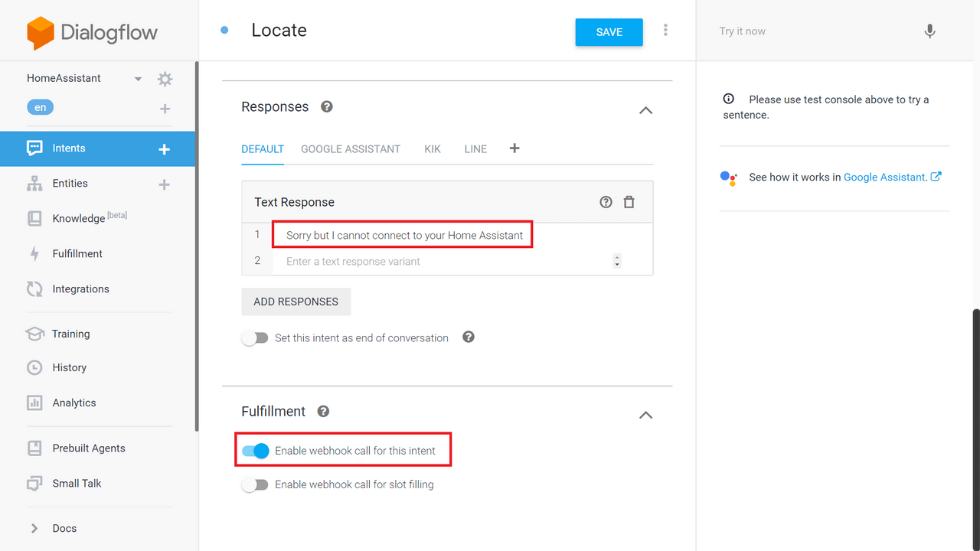980x551 pixels.
Task: Open help for end of conversation setting
Action: click(x=469, y=337)
